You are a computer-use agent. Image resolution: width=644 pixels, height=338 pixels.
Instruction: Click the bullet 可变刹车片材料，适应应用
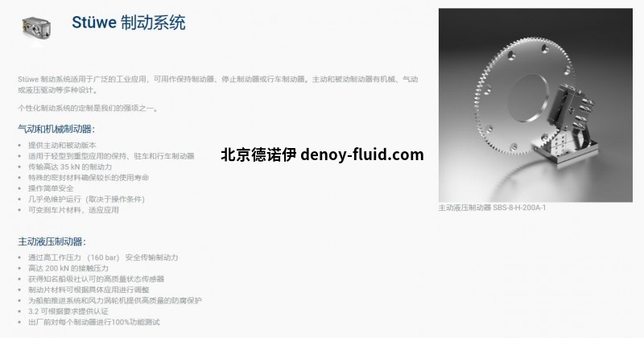pos(73,210)
